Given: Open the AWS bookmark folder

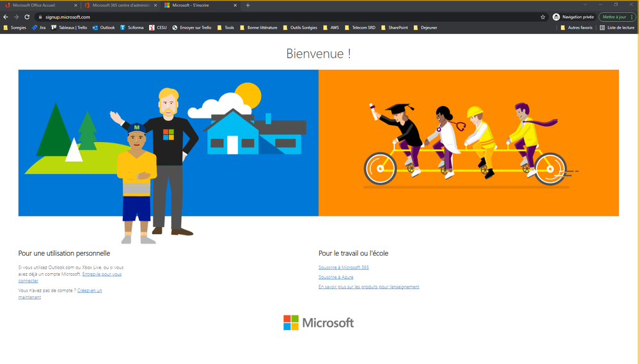Looking at the screenshot, I should [x=331, y=28].
